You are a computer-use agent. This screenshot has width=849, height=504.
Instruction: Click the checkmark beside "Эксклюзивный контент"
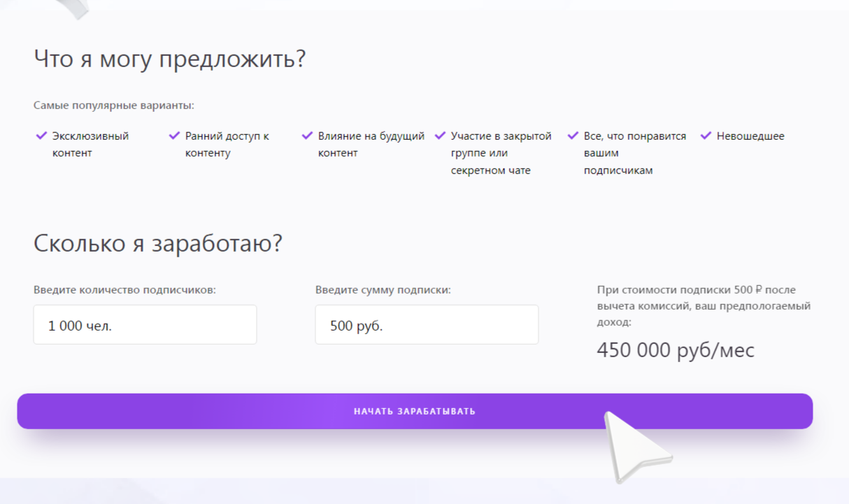point(41,136)
